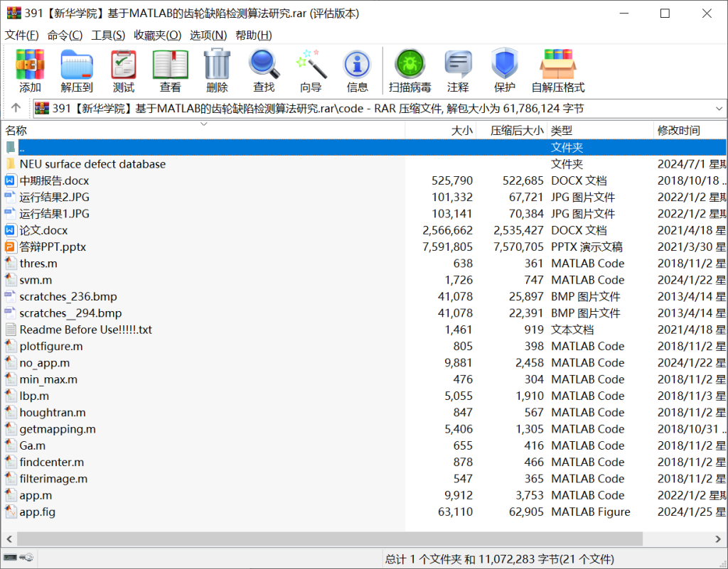Viewport: 728px width, 569px height.
Task: Click the 自解压格式 (SFX) toolbar icon
Action: [558, 65]
